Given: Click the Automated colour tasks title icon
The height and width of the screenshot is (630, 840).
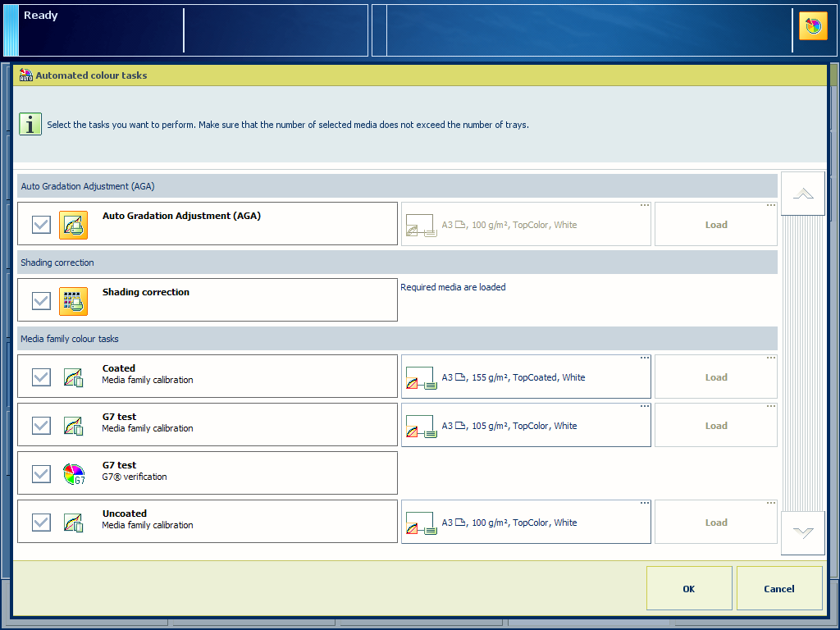Looking at the screenshot, I should [25, 75].
